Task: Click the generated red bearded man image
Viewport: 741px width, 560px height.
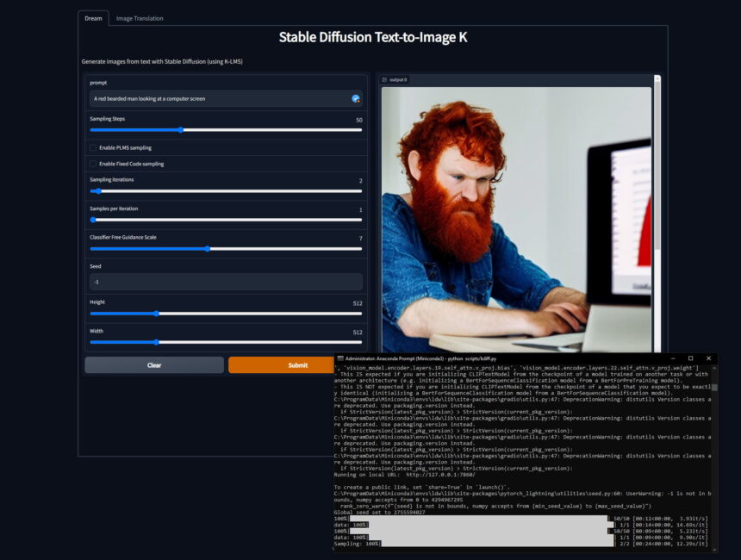Action: coord(515,215)
